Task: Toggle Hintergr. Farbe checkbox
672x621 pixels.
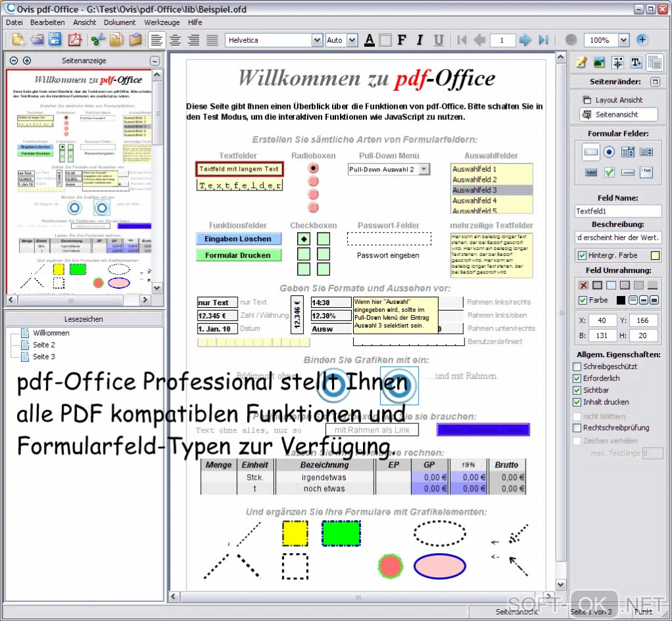Action: 582,255
